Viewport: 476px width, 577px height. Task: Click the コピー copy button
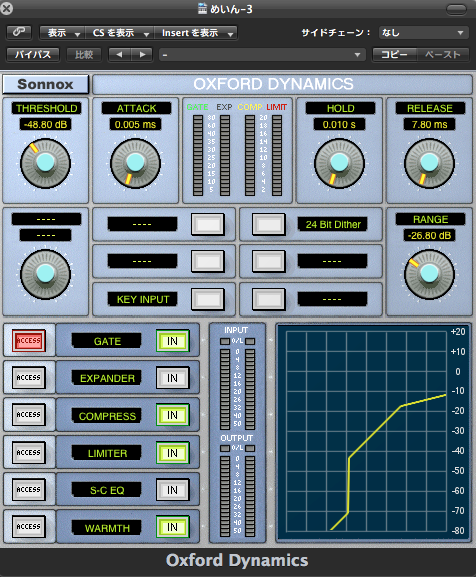(x=394, y=55)
